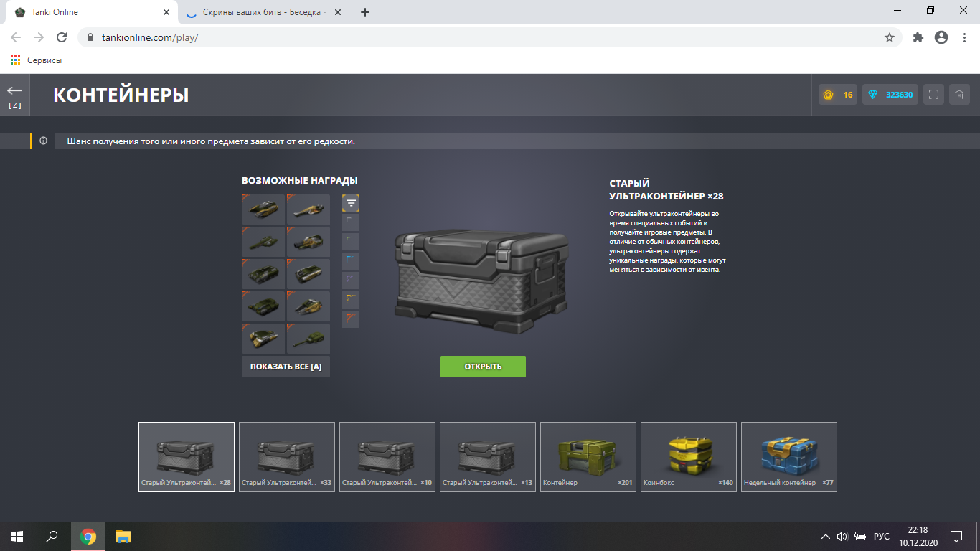
Task: Click the ВОЗМОЖНЫЕ НАГРАДЫ heading
Action: [x=300, y=181]
